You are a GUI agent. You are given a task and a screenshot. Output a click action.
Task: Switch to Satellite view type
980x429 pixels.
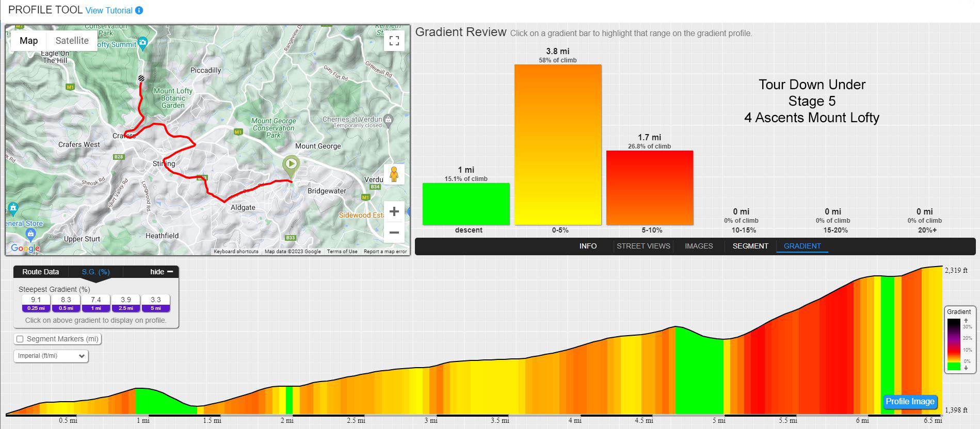pyautogui.click(x=72, y=41)
